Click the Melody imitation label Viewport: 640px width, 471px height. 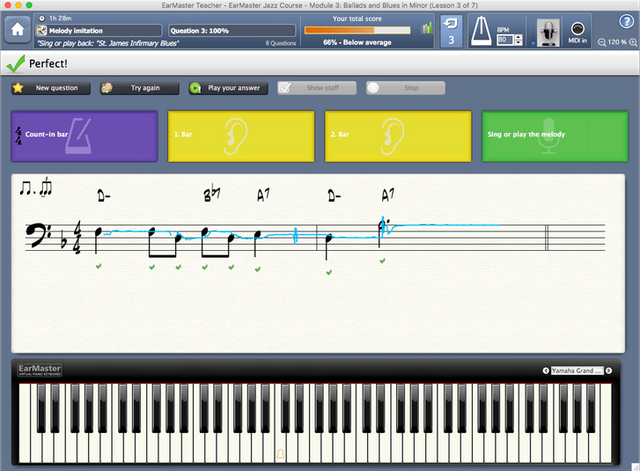pos(76,31)
